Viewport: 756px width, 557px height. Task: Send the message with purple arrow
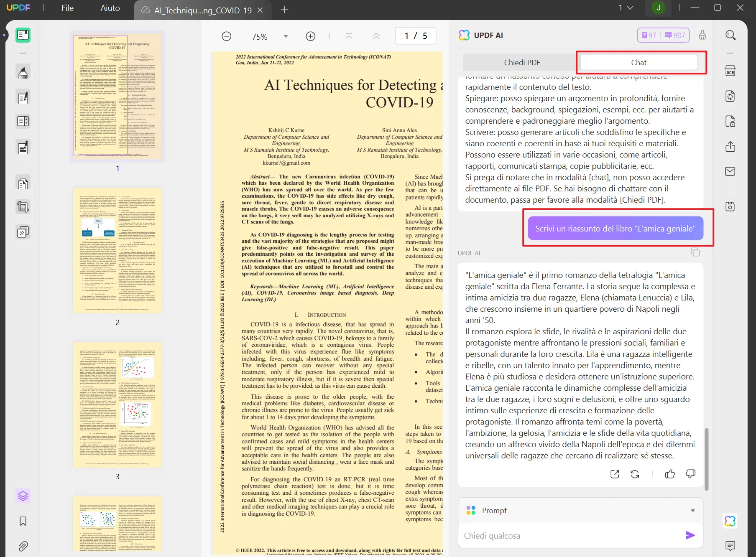click(x=690, y=535)
